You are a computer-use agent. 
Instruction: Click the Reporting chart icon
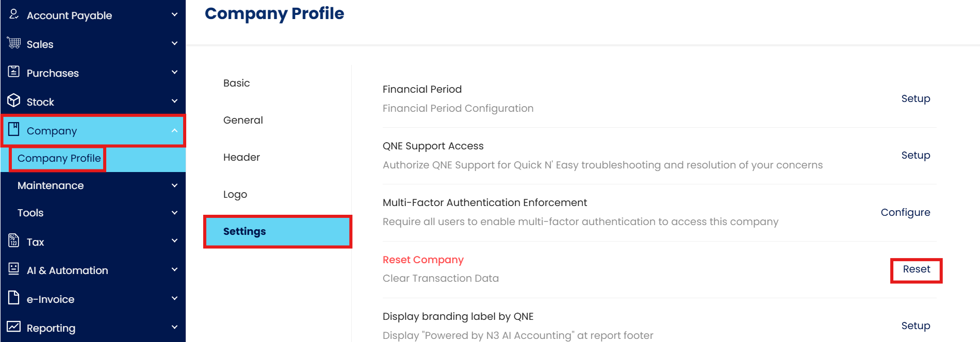click(14, 327)
